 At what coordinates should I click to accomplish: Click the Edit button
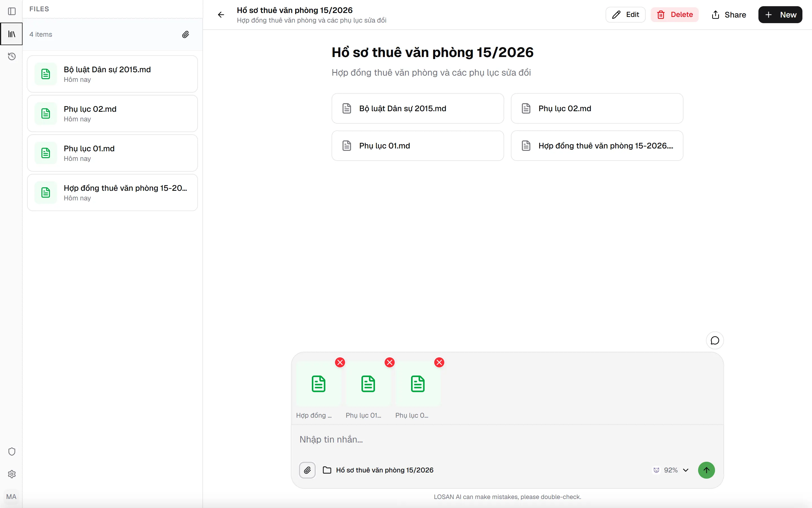tap(625, 15)
